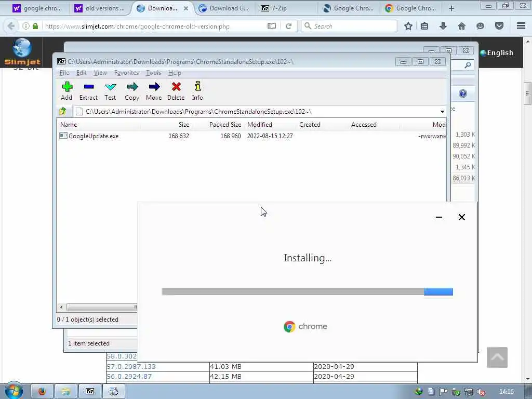This screenshot has width=532, height=399.
Task: Open the Pocket toolbar icon
Action: [499, 26]
